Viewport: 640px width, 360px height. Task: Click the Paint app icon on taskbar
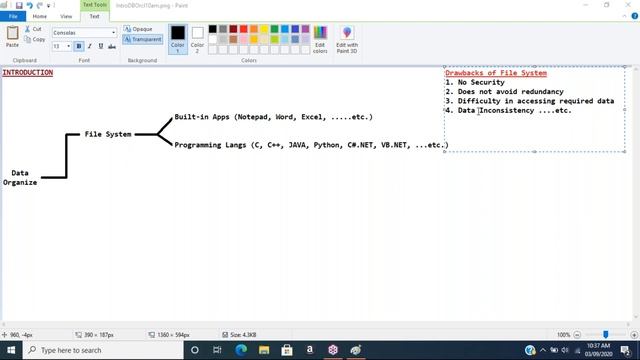tap(356, 350)
